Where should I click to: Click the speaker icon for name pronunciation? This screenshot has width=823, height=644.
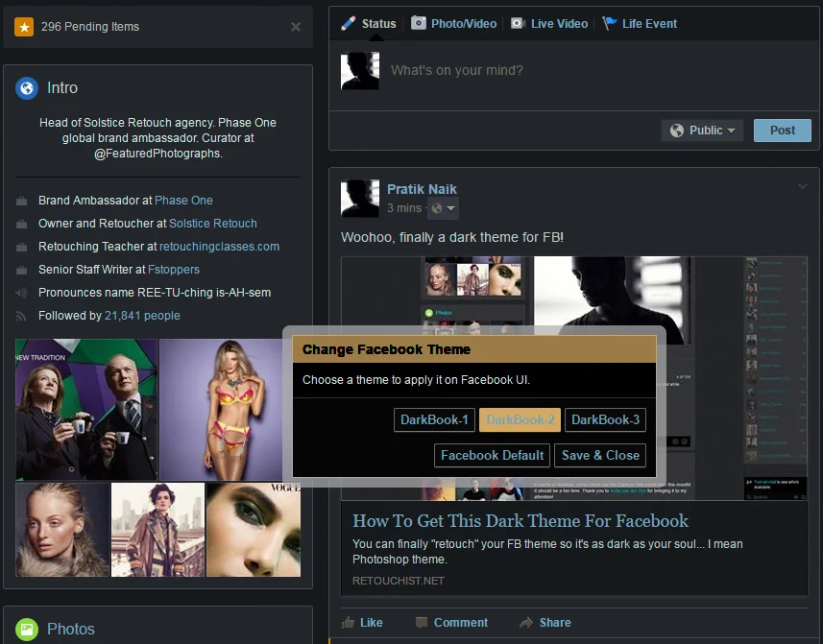coord(21,293)
